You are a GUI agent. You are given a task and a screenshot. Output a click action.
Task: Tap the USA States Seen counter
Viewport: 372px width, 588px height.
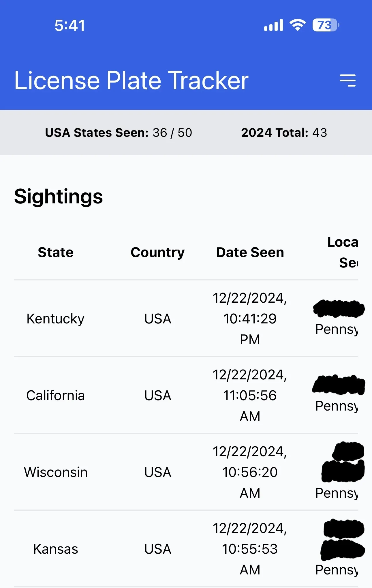(x=119, y=133)
